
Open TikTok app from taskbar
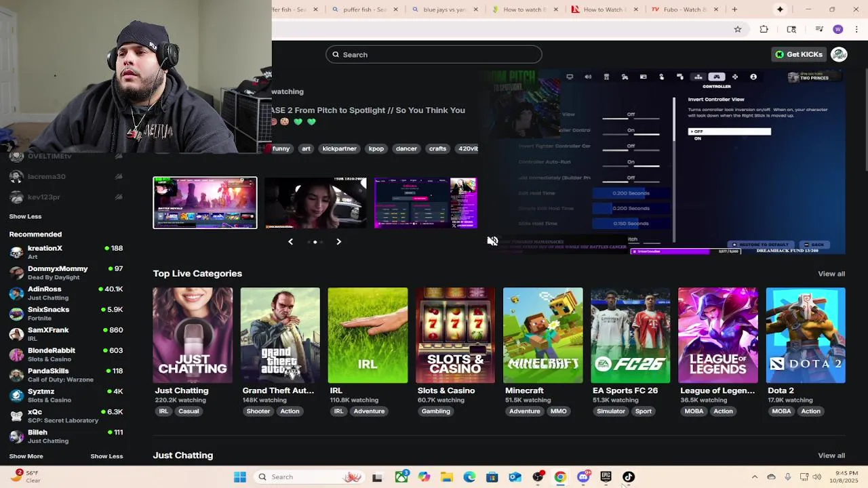[629, 477]
